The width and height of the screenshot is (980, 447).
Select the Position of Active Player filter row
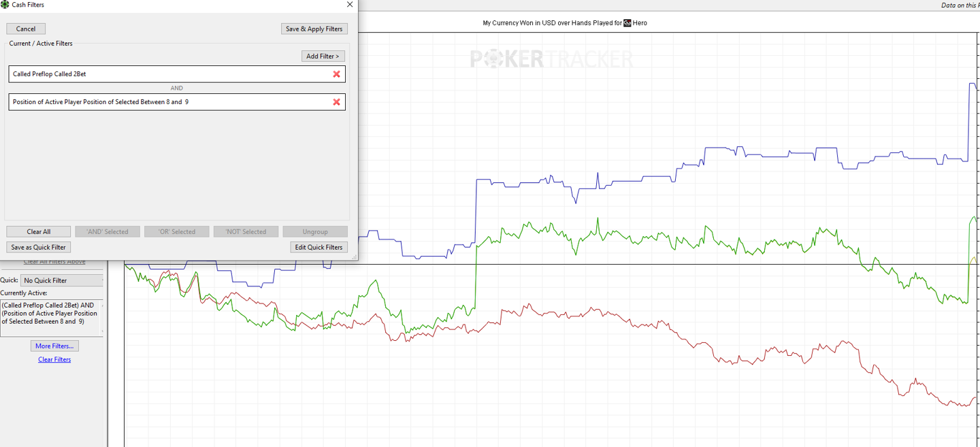point(163,102)
